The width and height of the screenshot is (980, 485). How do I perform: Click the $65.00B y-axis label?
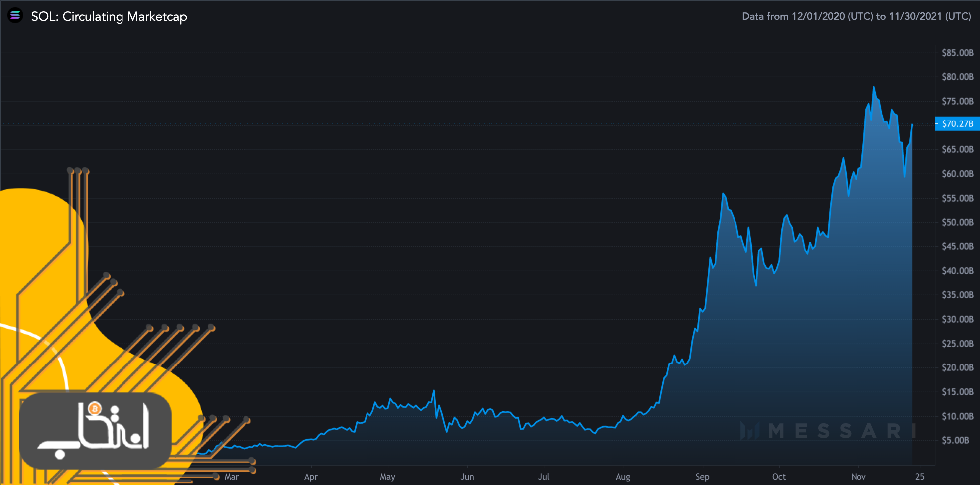(957, 149)
